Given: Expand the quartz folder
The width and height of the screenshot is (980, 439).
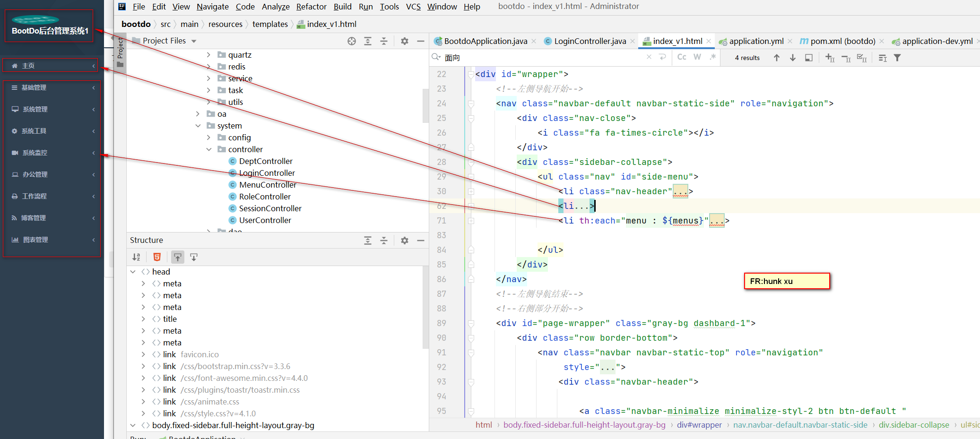Looking at the screenshot, I should coord(208,55).
